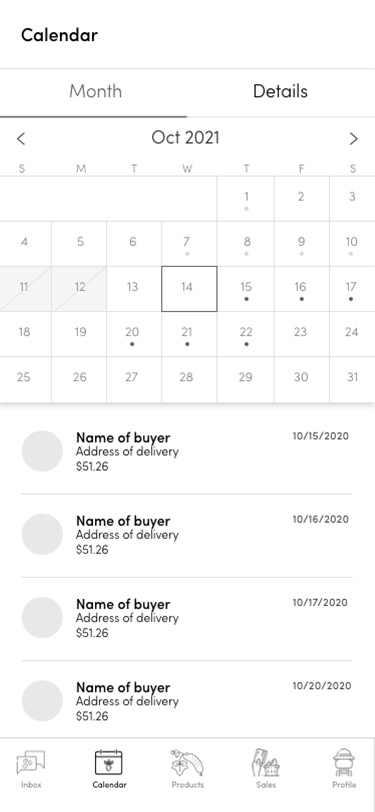Tap the Calendar icon in bottom navigation
The height and width of the screenshot is (812, 375).
[x=109, y=763]
